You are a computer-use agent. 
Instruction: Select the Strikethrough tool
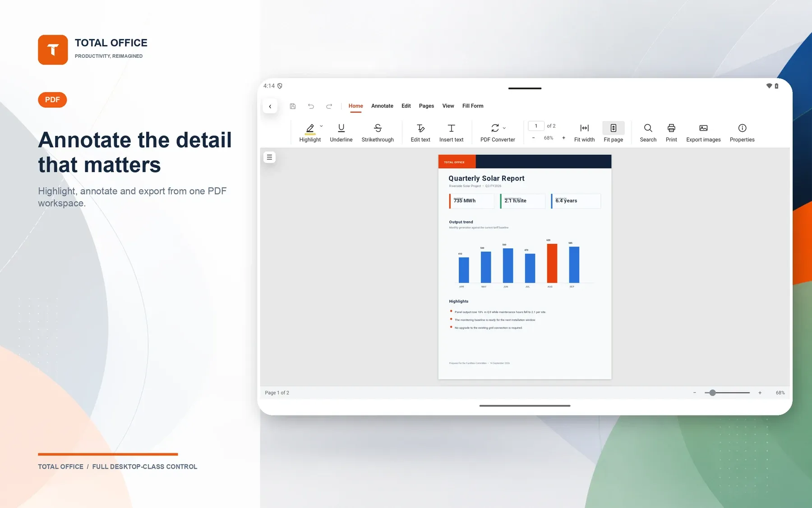(378, 133)
